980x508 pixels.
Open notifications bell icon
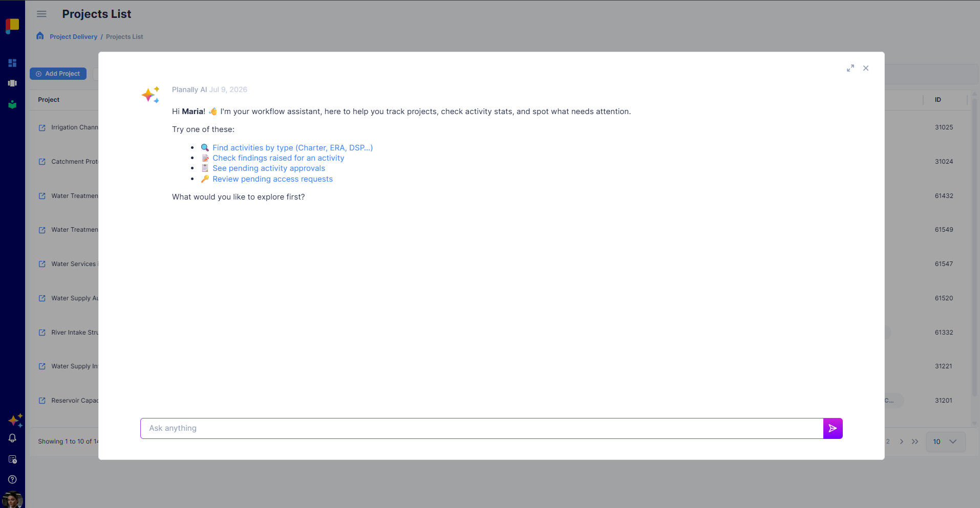pos(12,438)
